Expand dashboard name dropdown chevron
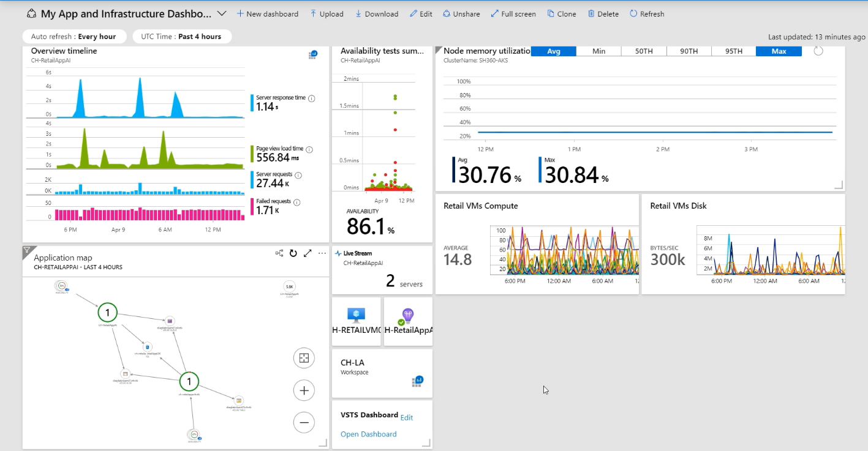 pyautogui.click(x=222, y=13)
